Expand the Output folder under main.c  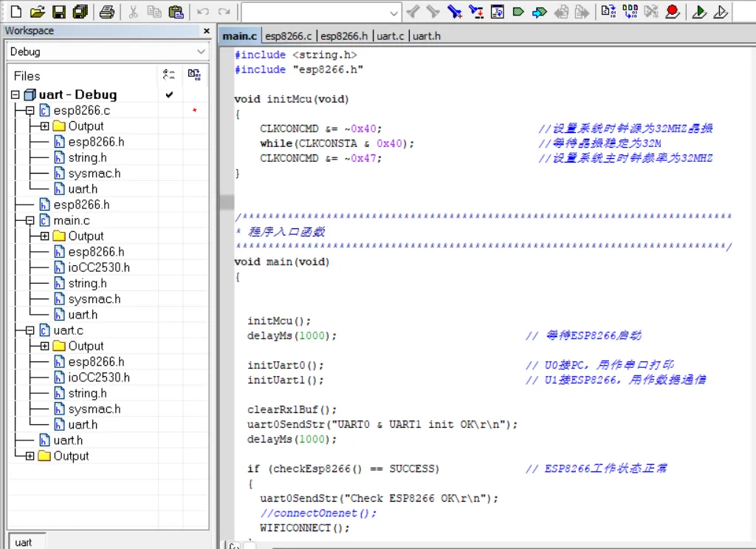point(45,236)
